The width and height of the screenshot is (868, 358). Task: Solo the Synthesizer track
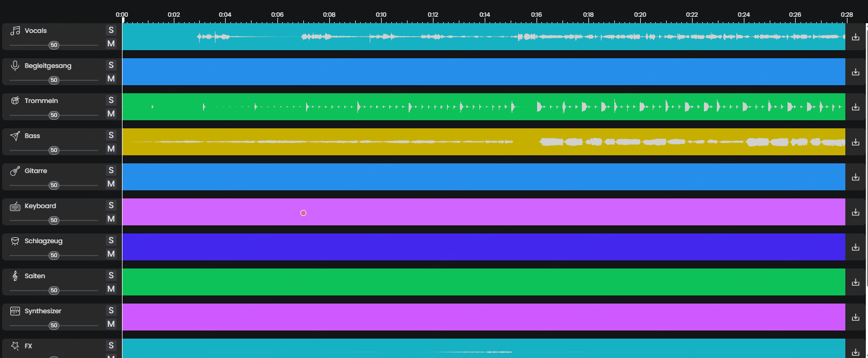(x=111, y=311)
